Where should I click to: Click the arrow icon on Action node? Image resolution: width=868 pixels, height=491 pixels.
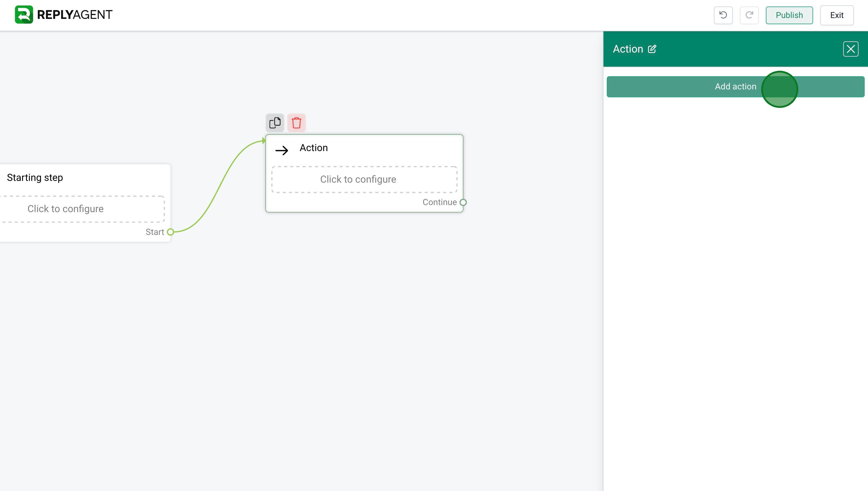coord(282,150)
